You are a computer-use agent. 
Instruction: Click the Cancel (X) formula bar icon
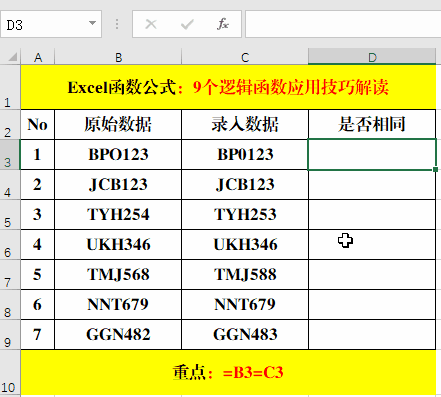pyautogui.click(x=151, y=24)
